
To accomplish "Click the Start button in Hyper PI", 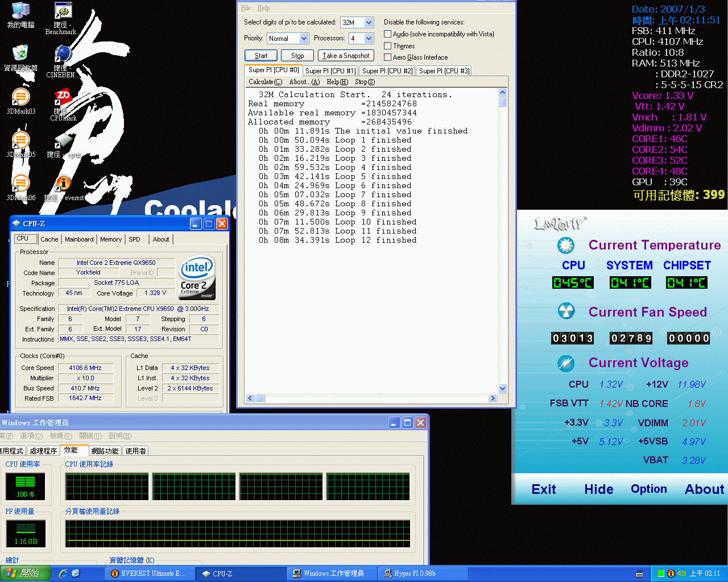I will 261,56.
